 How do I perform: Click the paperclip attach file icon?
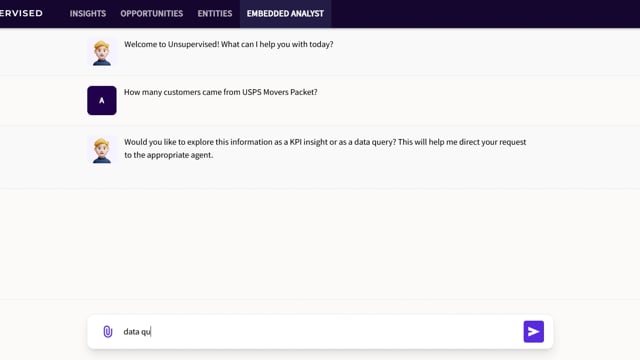(107, 331)
